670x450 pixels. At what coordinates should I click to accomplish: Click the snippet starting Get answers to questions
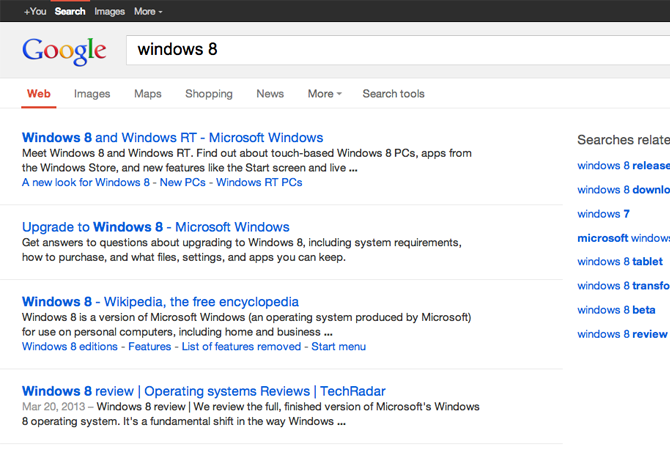[241, 250]
